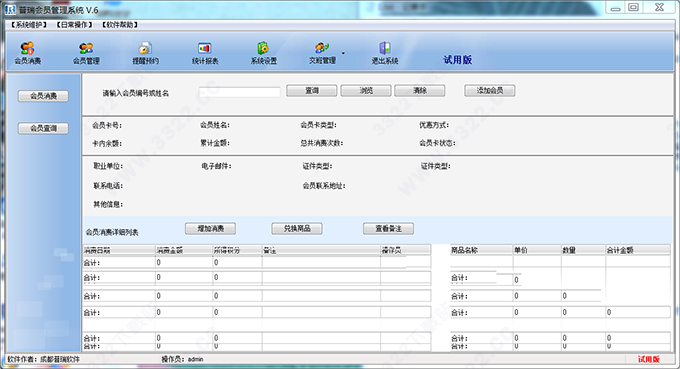This screenshot has width=680, height=369.
Task: Maximize the 普瑞会员管理系统 window
Action: (x=634, y=7)
